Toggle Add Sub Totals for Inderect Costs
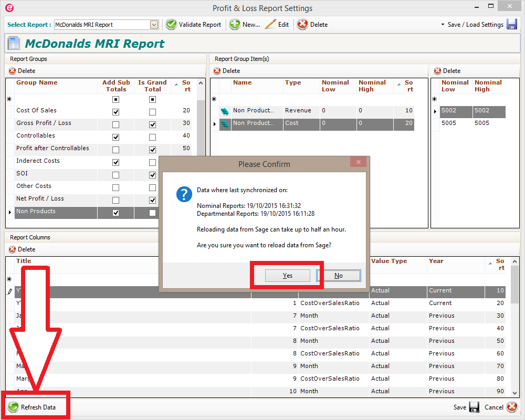 [x=115, y=162]
